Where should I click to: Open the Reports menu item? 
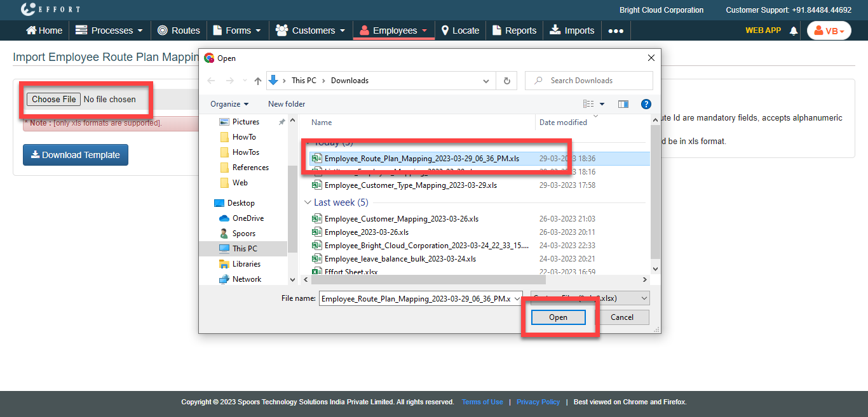click(x=514, y=30)
